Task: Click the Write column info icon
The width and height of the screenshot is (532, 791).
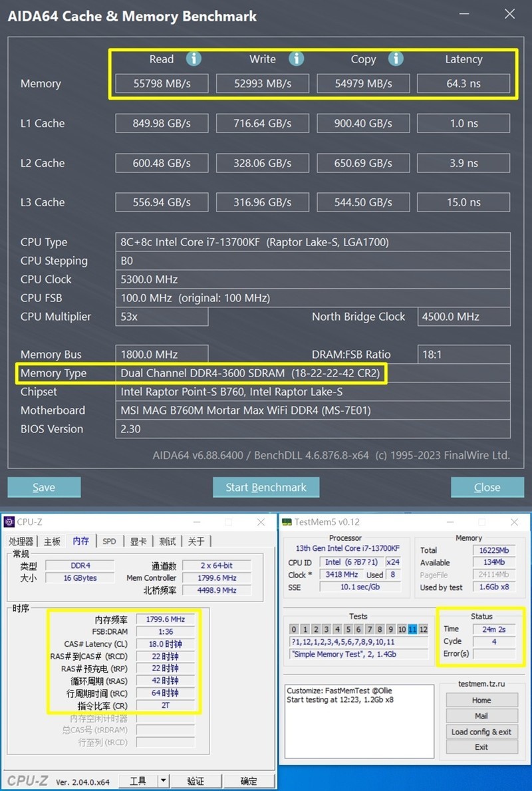Action: tap(297, 59)
